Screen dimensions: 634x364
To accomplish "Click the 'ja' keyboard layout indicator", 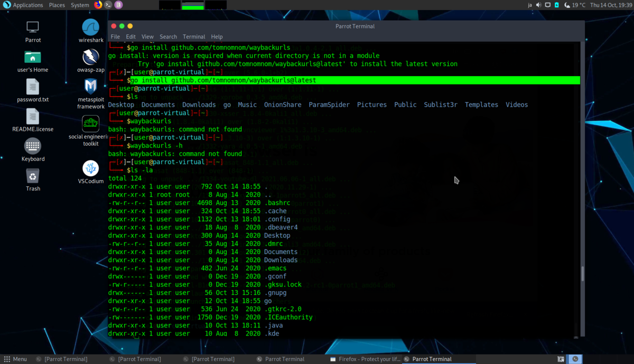I will [530, 5].
